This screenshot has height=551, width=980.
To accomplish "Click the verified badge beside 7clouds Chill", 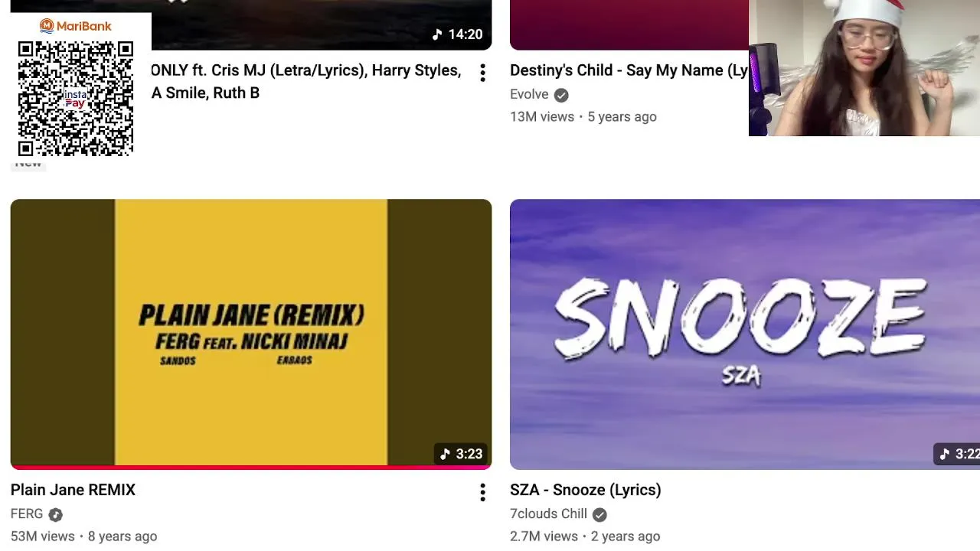I will tap(599, 514).
